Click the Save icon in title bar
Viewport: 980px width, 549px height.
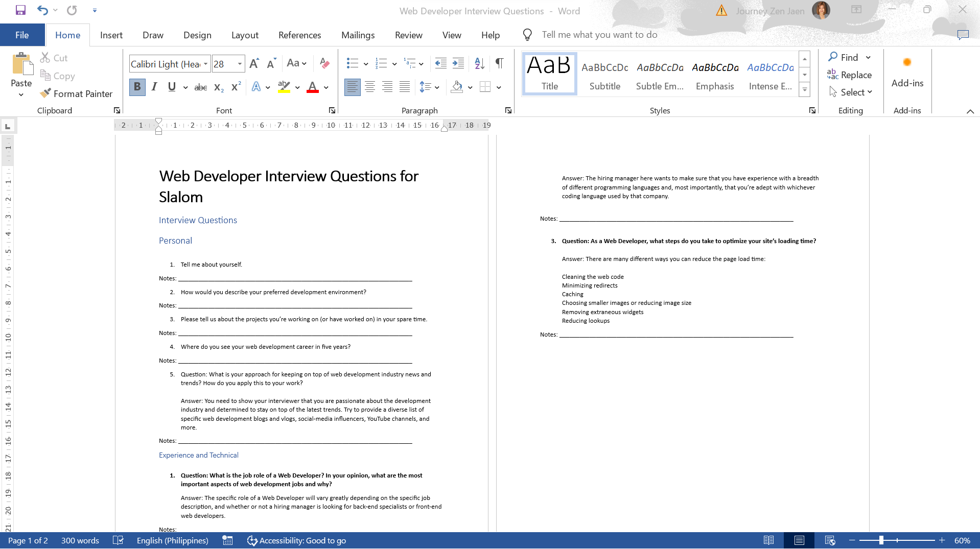click(x=20, y=10)
